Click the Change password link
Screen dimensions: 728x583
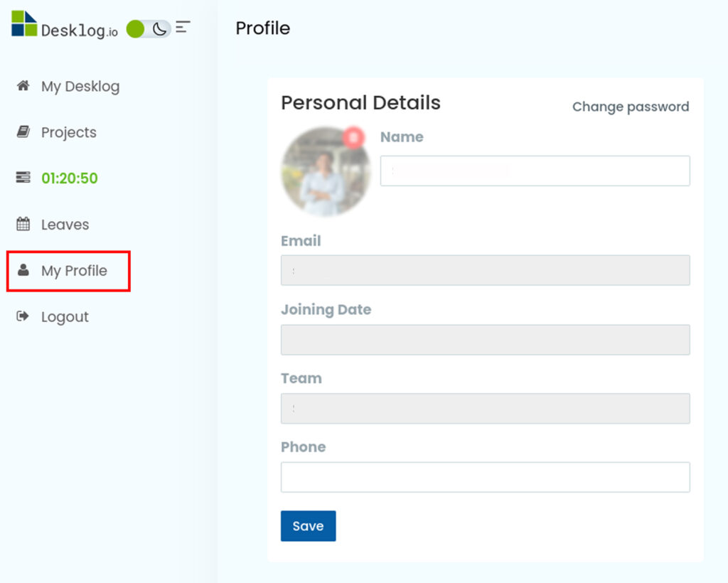point(631,107)
